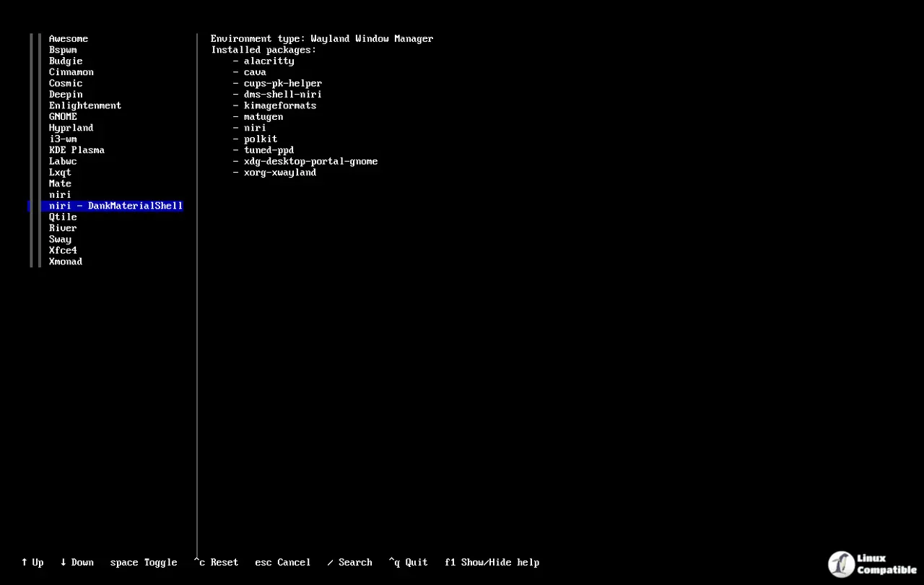Image resolution: width=924 pixels, height=585 pixels.
Task: Click the alacritty package line
Action: click(x=263, y=61)
